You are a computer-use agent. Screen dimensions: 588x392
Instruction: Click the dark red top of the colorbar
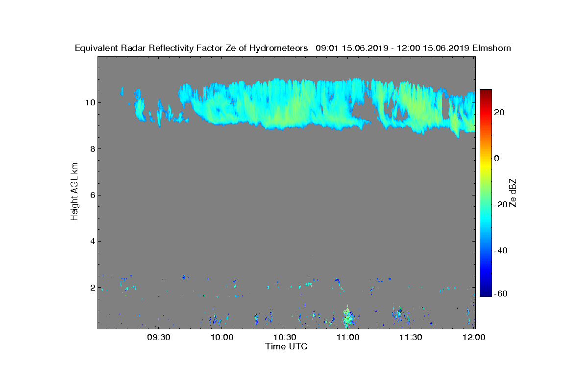pos(486,93)
